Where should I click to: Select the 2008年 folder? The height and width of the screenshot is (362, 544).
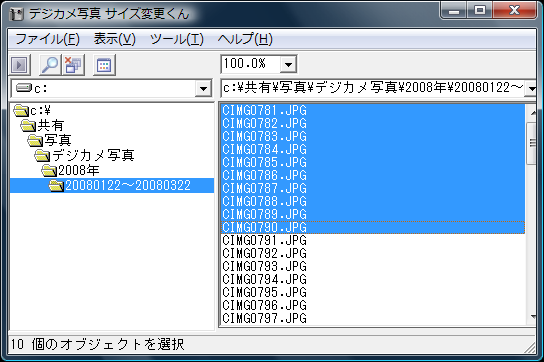(71, 170)
